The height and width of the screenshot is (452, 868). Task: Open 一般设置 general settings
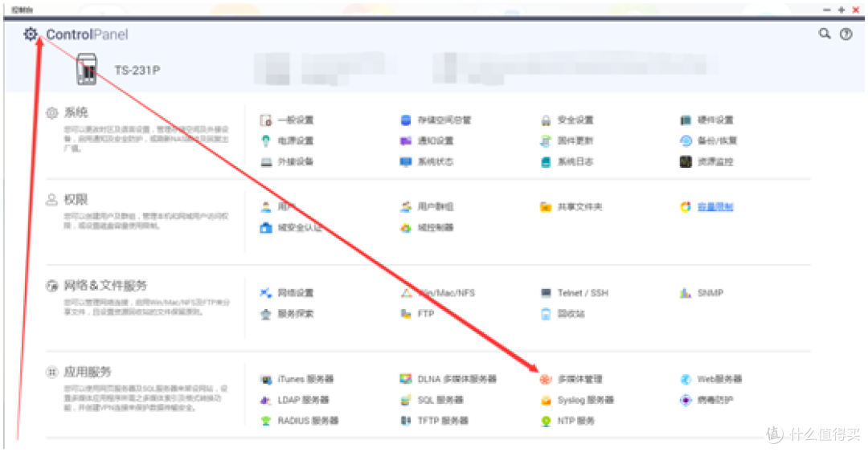click(x=294, y=120)
